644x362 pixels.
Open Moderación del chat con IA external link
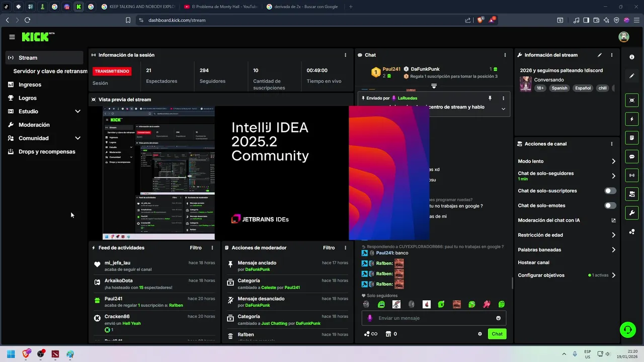(613, 220)
